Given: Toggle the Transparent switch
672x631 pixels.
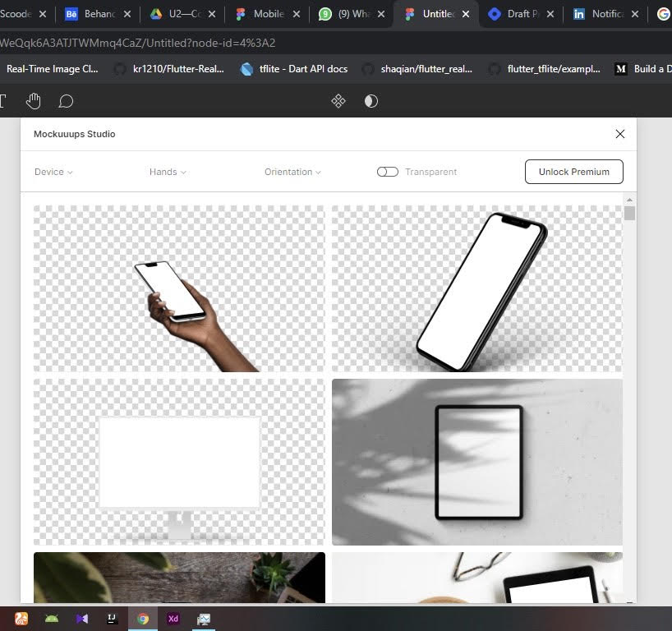Looking at the screenshot, I should [x=388, y=172].
